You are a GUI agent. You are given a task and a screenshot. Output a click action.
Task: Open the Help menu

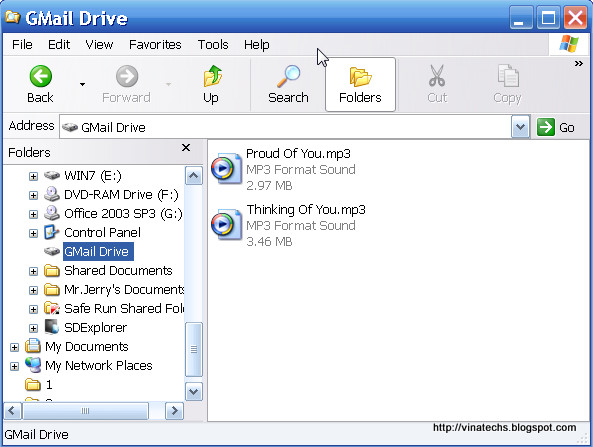(x=256, y=45)
